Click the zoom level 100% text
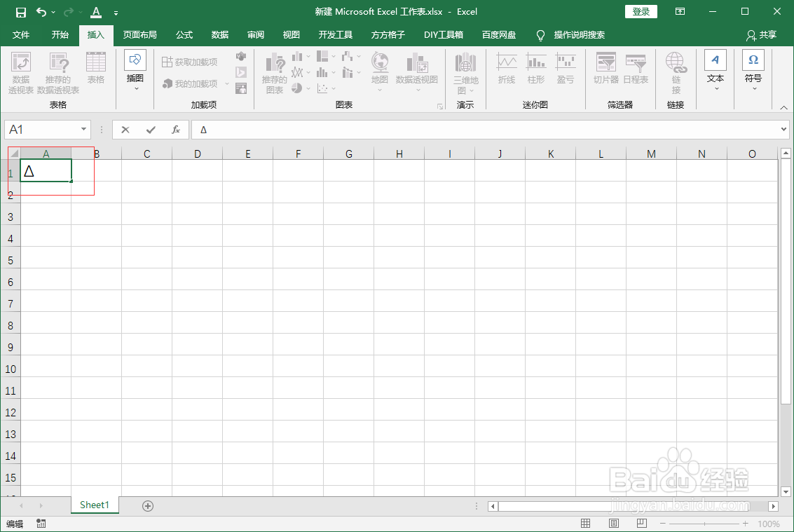 (x=769, y=524)
